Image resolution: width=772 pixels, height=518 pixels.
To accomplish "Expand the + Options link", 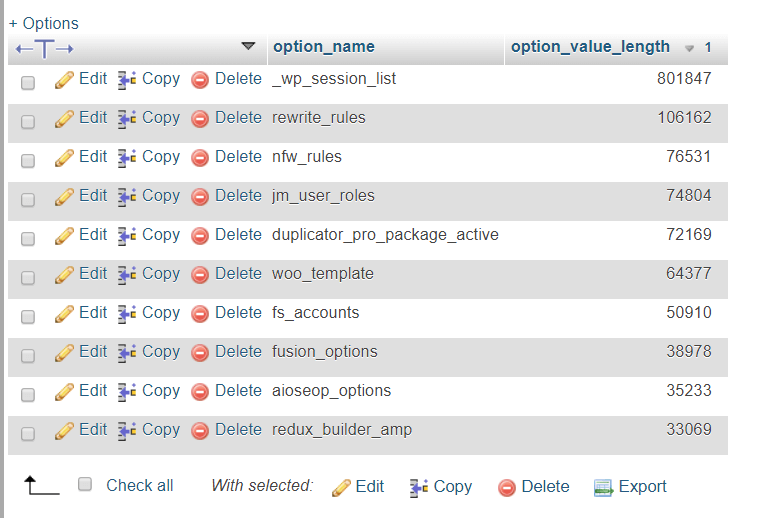I will (x=44, y=23).
